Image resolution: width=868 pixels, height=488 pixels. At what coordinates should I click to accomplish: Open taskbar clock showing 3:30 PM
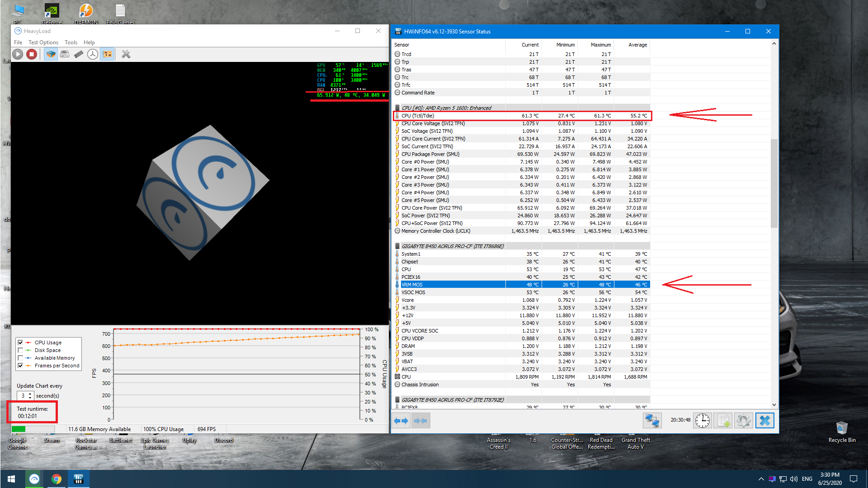(830, 479)
